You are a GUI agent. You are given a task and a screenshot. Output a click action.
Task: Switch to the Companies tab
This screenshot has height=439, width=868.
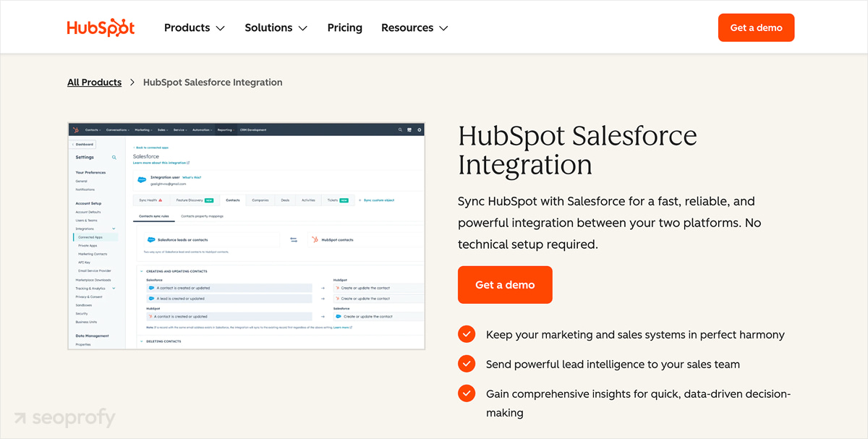[260, 200]
